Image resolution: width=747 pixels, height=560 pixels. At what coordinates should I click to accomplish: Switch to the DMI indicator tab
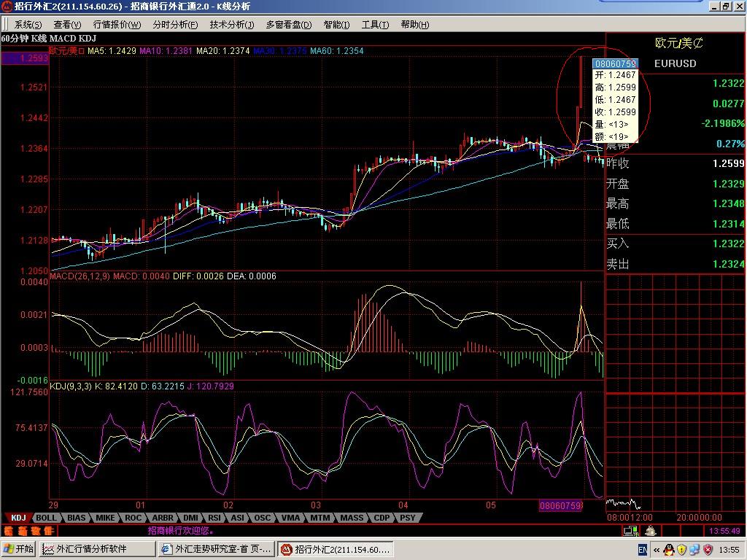190,518
